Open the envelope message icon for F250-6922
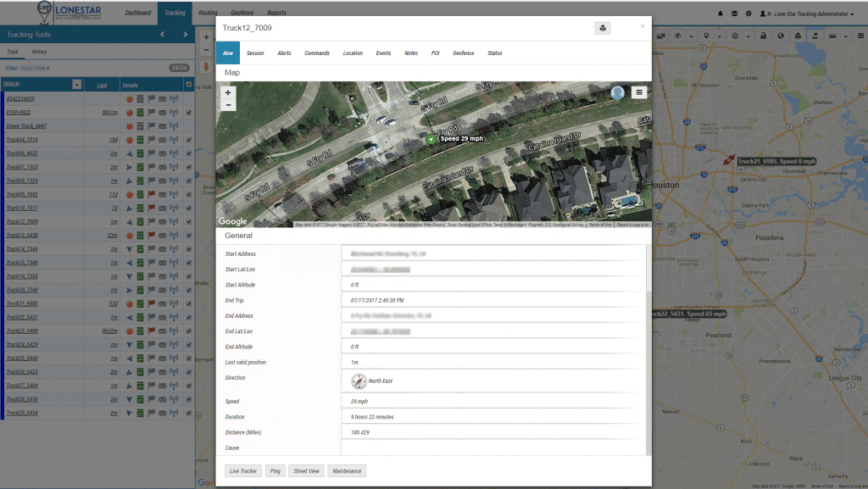 (x=162, y=113)
